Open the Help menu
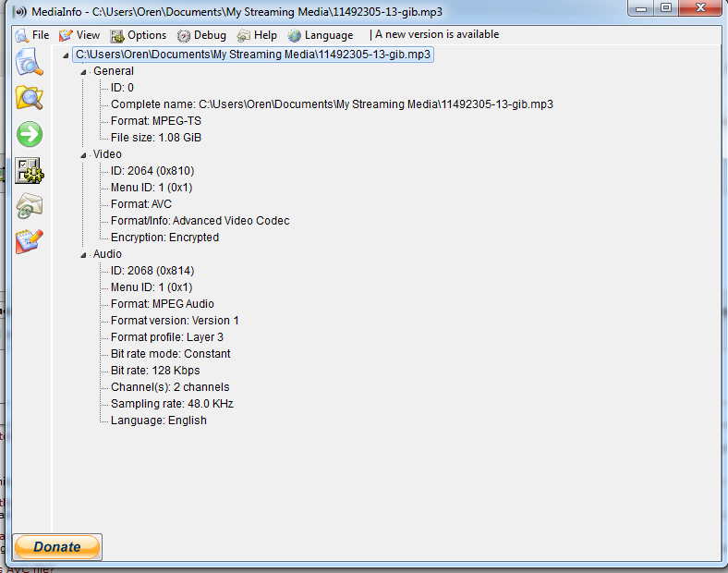This screenshot has width=728, height=573. [257, 35]
